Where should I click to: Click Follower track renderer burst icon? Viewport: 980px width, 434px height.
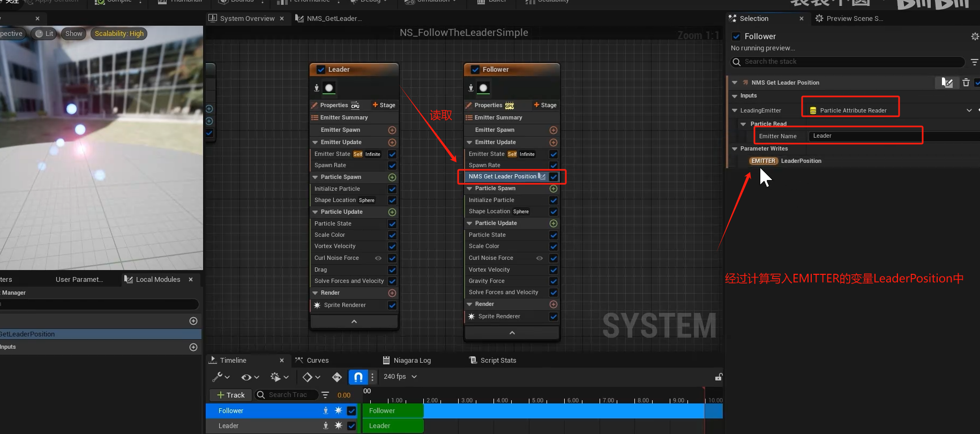tap(338, 410)
